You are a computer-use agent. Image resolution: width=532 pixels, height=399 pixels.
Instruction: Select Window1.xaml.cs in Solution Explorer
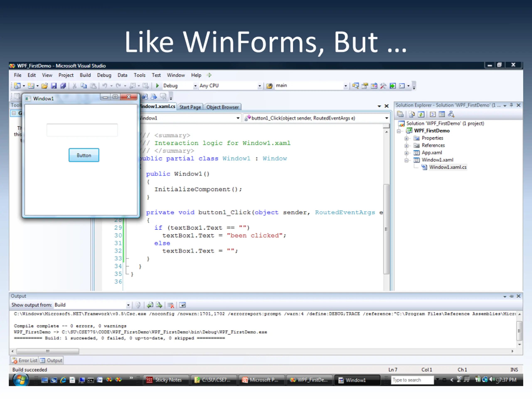pos(448,167)
